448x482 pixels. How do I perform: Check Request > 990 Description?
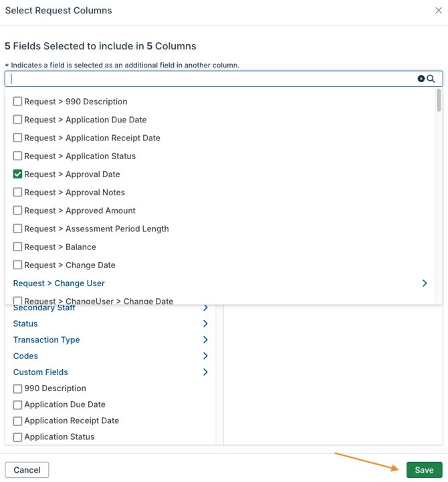(x=18, y=102)
